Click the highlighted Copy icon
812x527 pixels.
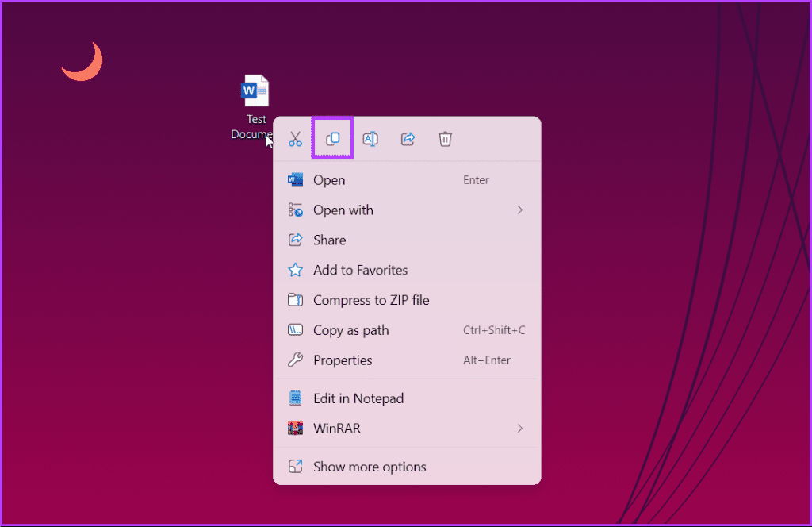tap(333, 139)
